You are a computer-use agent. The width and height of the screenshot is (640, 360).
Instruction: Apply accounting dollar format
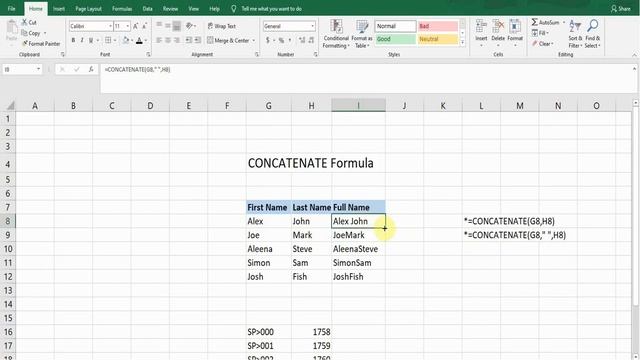click(x=268, y=40)
